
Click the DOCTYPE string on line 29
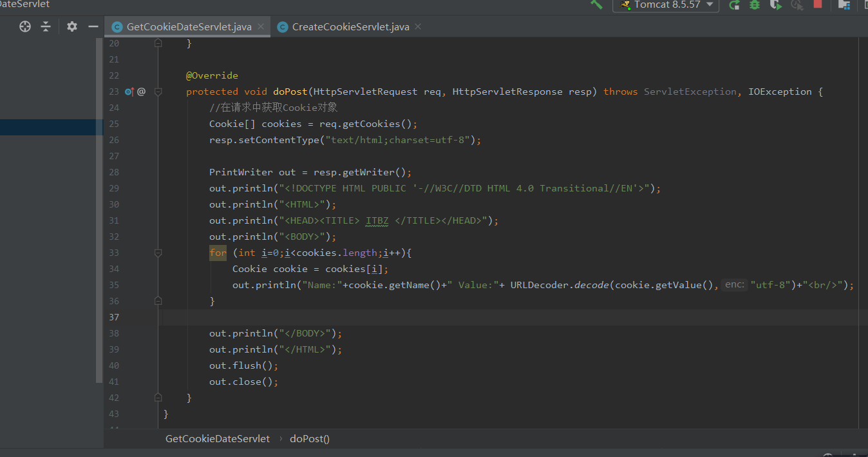pos(464,188)
